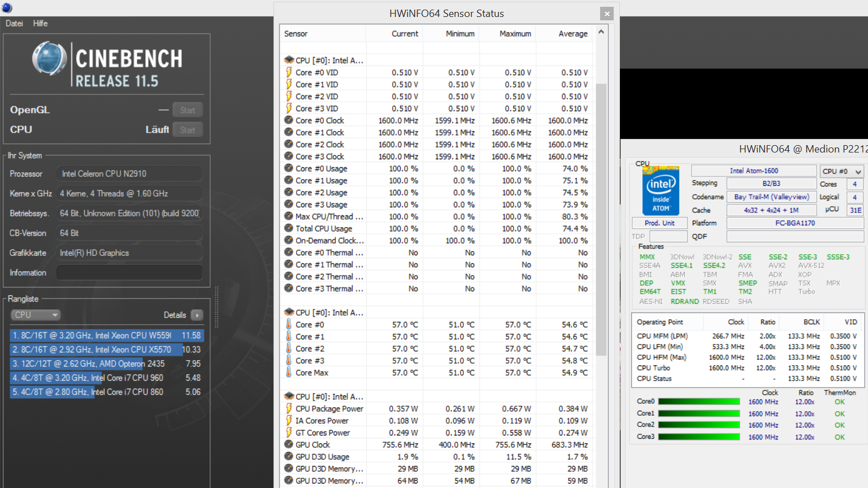Click the Sensor column header
Image resolution: width=868 pixels, height=488 pixels.
[x=323, y=34]
